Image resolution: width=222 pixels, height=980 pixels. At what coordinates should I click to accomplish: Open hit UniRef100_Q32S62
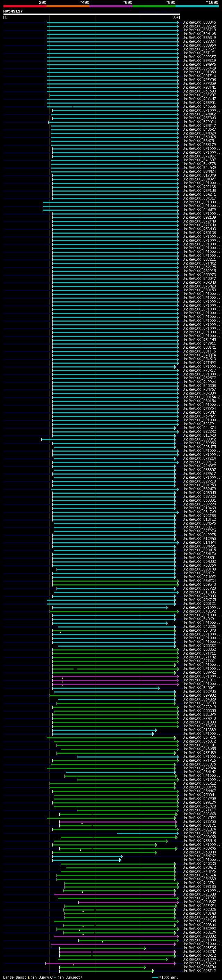pos(199,26)
